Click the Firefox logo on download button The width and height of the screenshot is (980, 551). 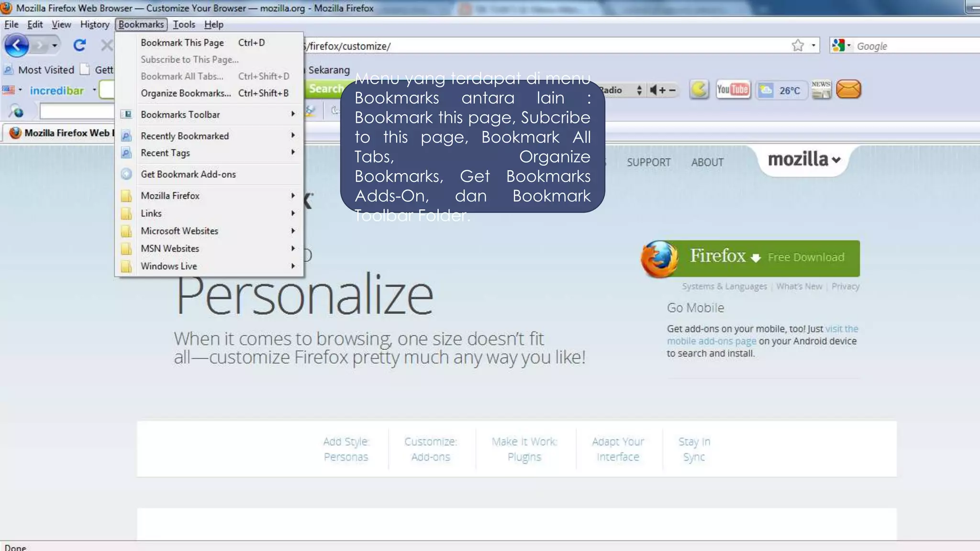point(659,259)
